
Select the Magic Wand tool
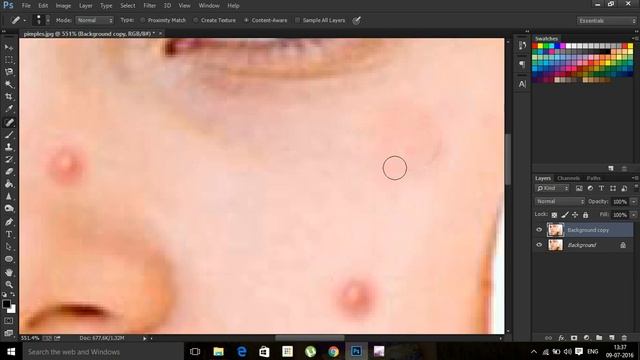[x=9, y=84]
